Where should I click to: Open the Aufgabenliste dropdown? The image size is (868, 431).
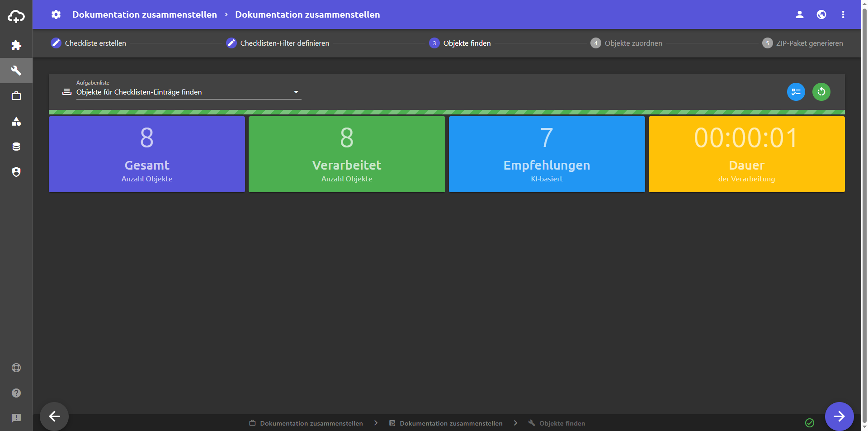click(x=188, y=92)
